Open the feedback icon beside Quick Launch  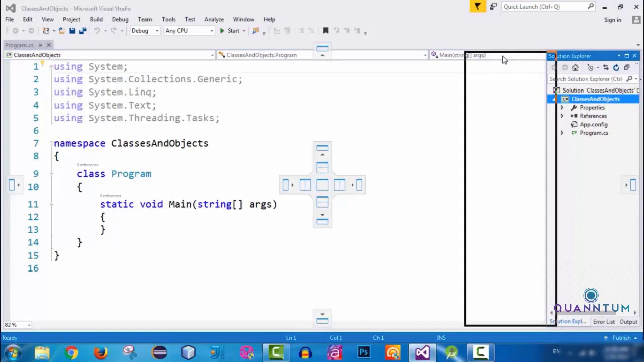[x=493, y=6]
